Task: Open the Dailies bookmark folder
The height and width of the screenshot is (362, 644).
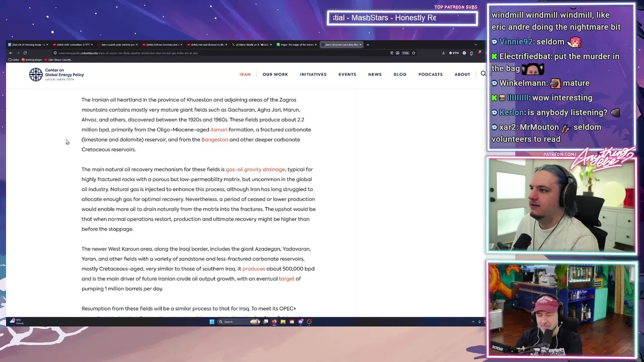Action: pyautogui.click(x=14, y=60)
